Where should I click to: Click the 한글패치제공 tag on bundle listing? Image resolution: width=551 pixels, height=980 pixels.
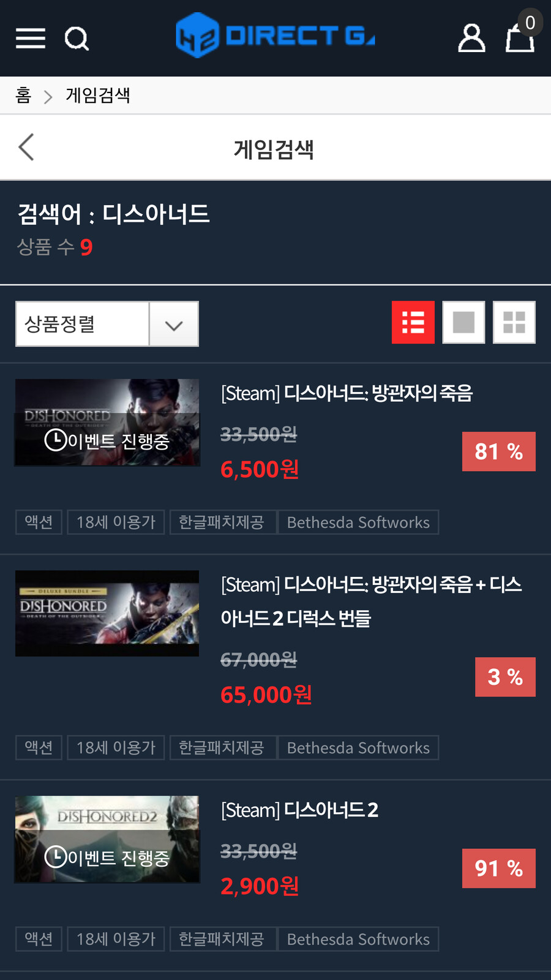(221, 748)
